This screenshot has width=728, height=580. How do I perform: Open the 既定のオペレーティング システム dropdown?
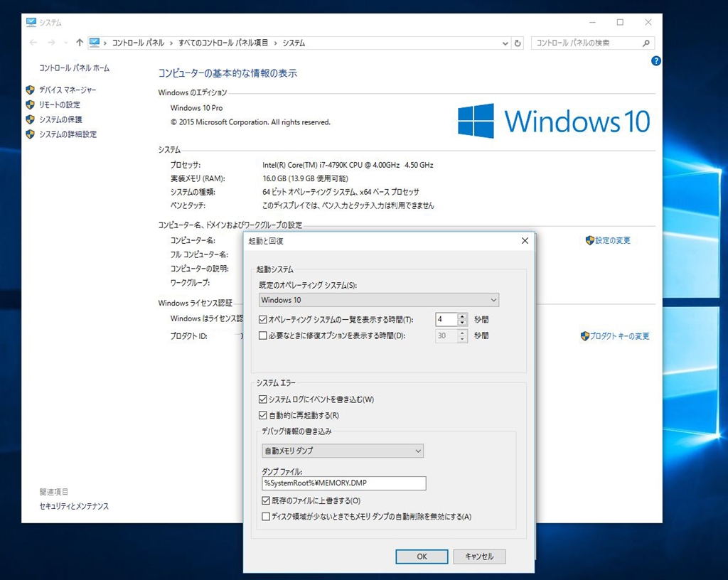[x=379, y=300]
